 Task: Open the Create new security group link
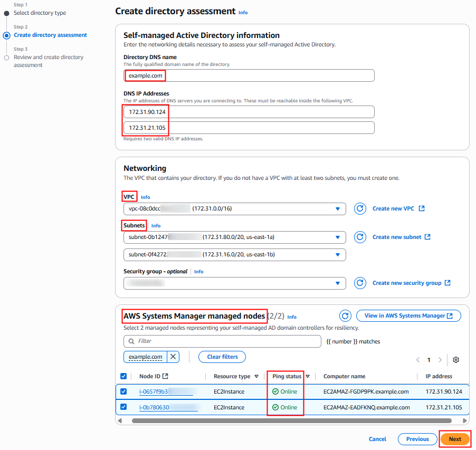[411, 283]
